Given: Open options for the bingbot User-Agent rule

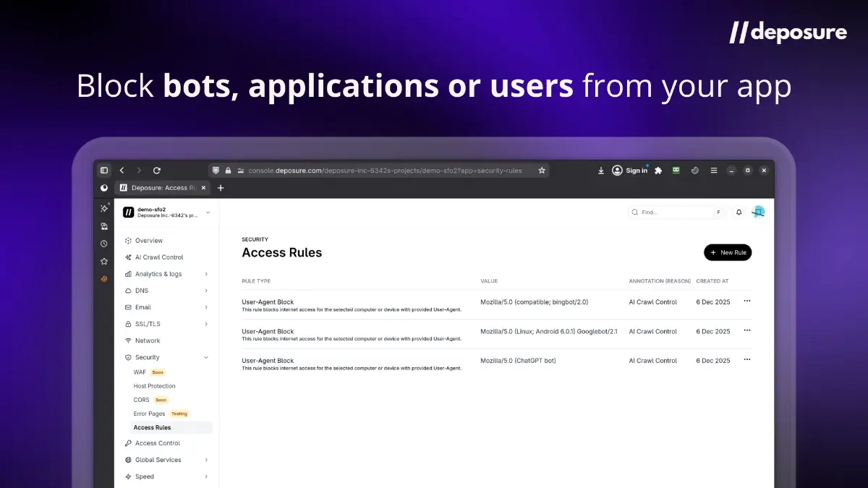Looking at the screenshot, I should pyautogui.click(x=746, y=301).
